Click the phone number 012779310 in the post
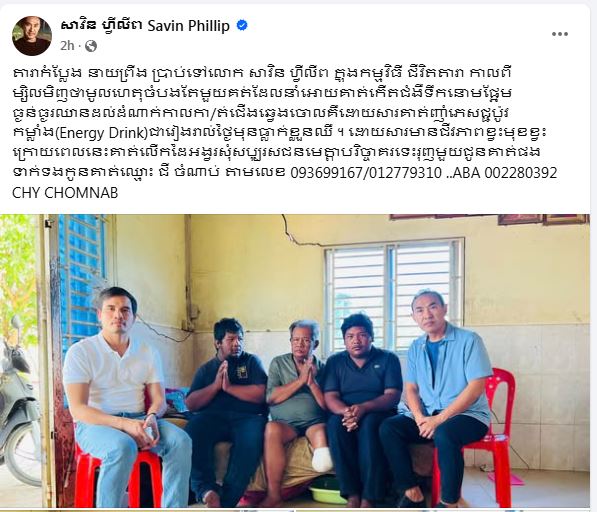 (405, 173)
